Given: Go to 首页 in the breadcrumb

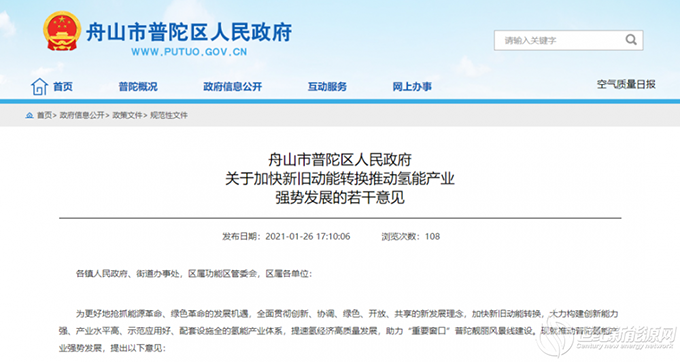Looking at the screenshot, I should pyautogui.click(x=44, y=115).
